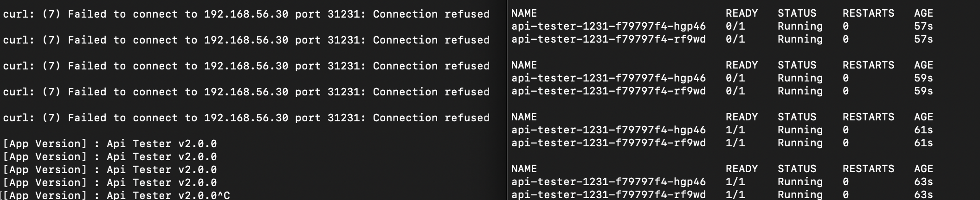
Task: Click the first curl "Connection refused" line
Action: pyautogui.click(x=246, y=14)
